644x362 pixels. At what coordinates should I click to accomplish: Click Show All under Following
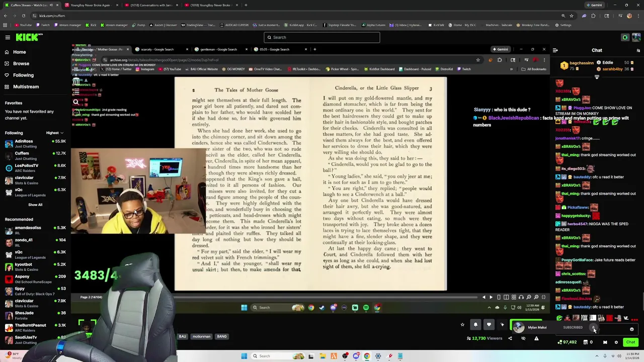[x=35, y=205]
